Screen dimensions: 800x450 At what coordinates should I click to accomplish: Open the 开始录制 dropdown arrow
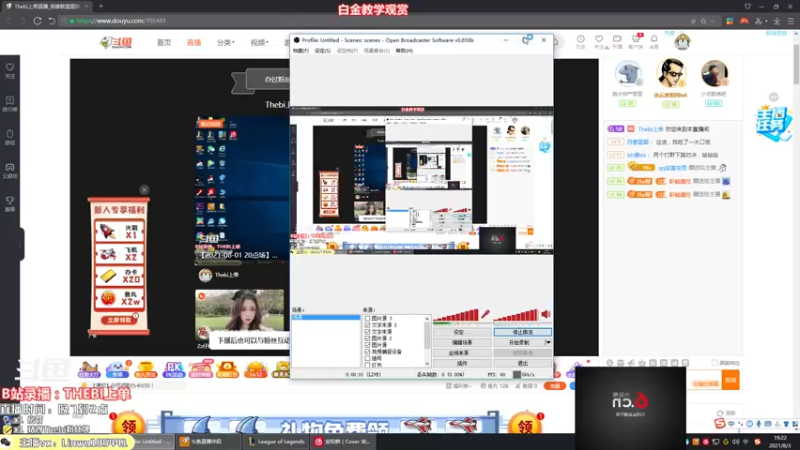click(548, 342)
